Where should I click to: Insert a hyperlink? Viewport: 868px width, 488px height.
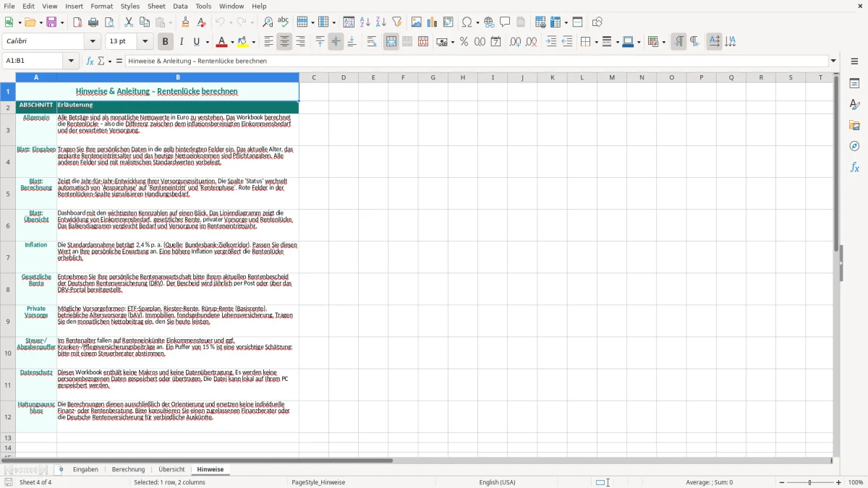(489, 22)
